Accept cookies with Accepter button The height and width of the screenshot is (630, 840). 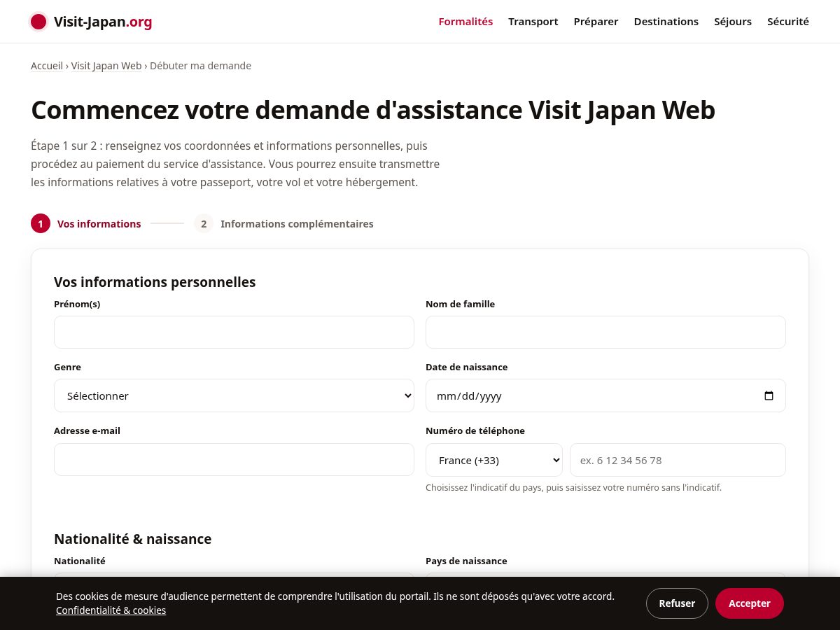click(750, 603)
